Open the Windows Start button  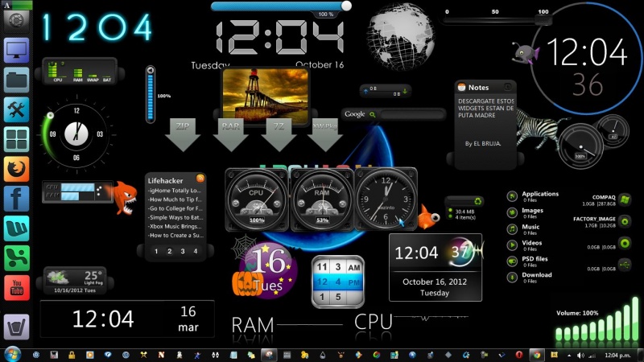pos(11,354)
